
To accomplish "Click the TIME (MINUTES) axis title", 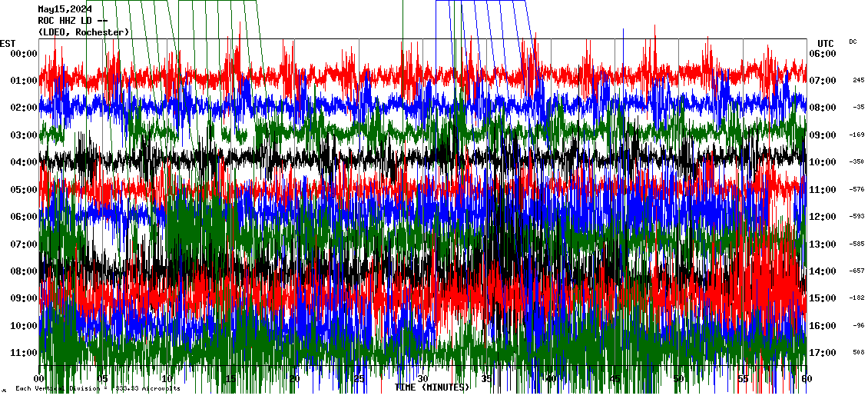I will pos(432,387).
